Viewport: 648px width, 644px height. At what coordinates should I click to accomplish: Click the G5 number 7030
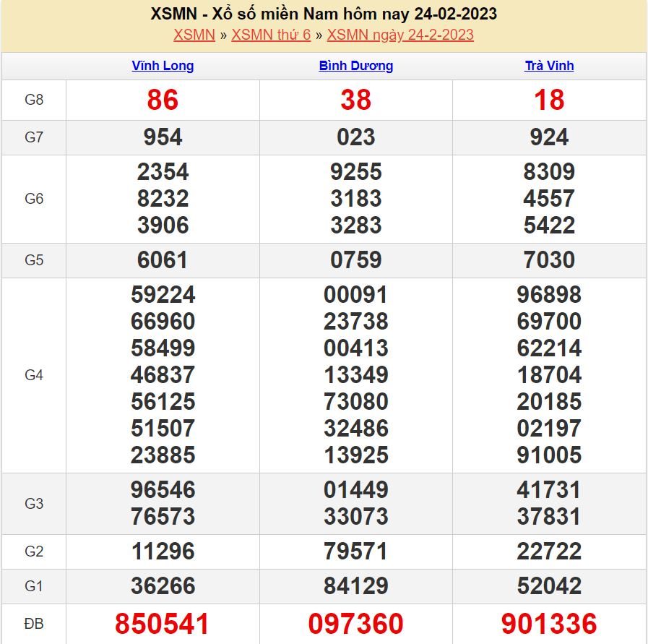[x=549, y=260]
